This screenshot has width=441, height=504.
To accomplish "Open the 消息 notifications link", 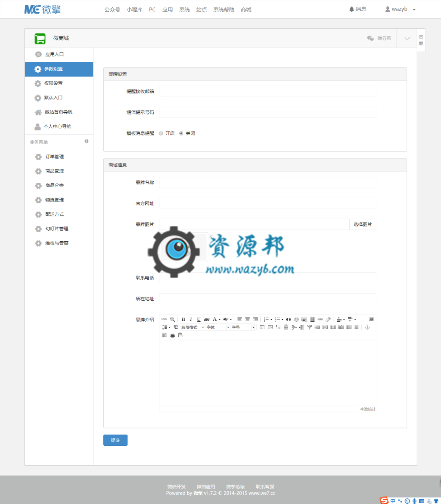I will 358,9.
